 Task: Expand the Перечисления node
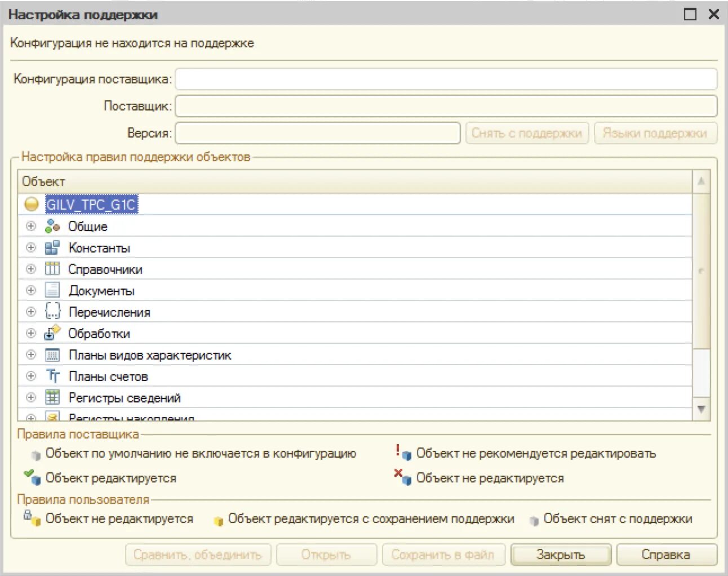(31, 312)
